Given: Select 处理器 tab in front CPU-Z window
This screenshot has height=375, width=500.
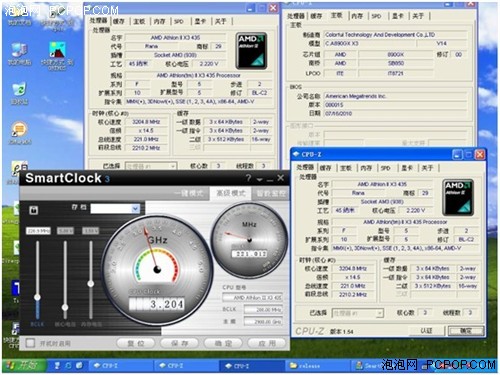Looking at the screenshot, I should 305,168.
